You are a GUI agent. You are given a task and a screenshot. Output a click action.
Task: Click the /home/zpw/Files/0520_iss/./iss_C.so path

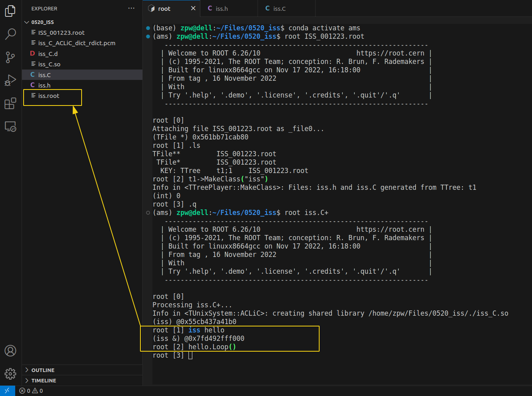click(x=438, y=313)
